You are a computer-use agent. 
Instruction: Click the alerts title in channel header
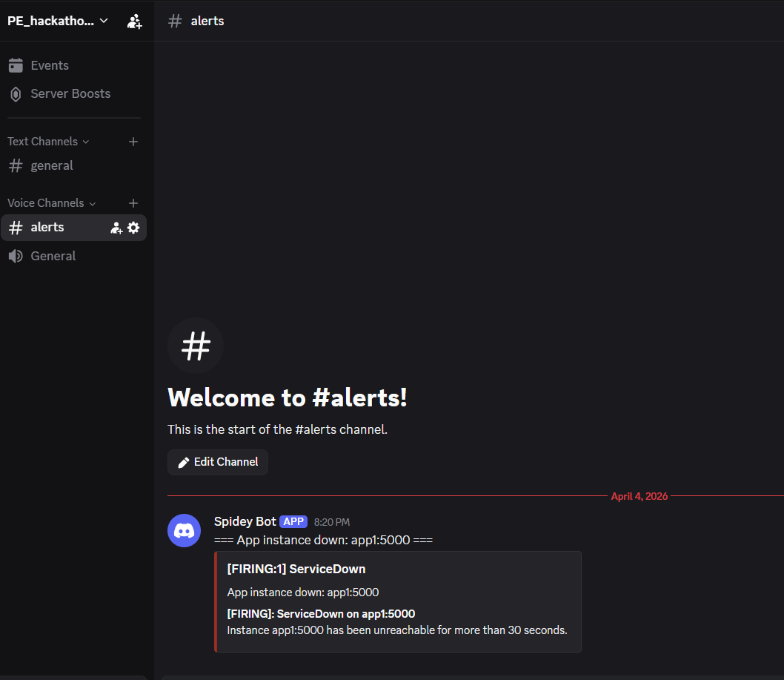207,21
